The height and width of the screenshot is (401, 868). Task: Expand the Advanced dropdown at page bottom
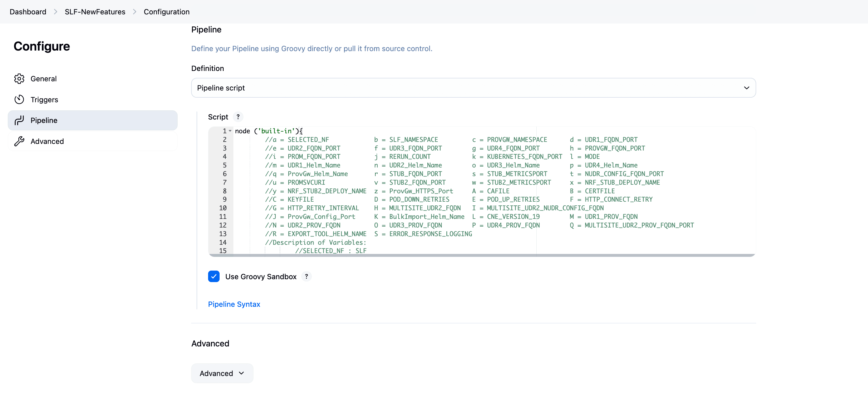(222, 373)
